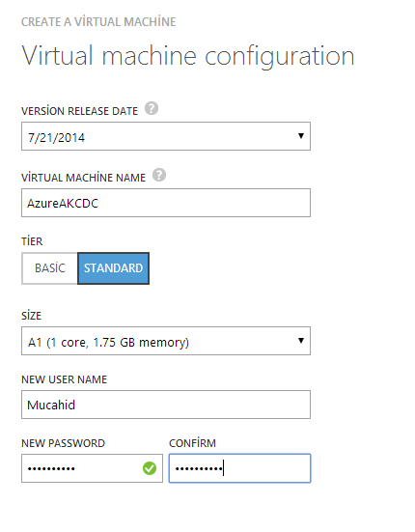
Task: Click Size dropdown arrow icon
Action: [x=301, y=341]
